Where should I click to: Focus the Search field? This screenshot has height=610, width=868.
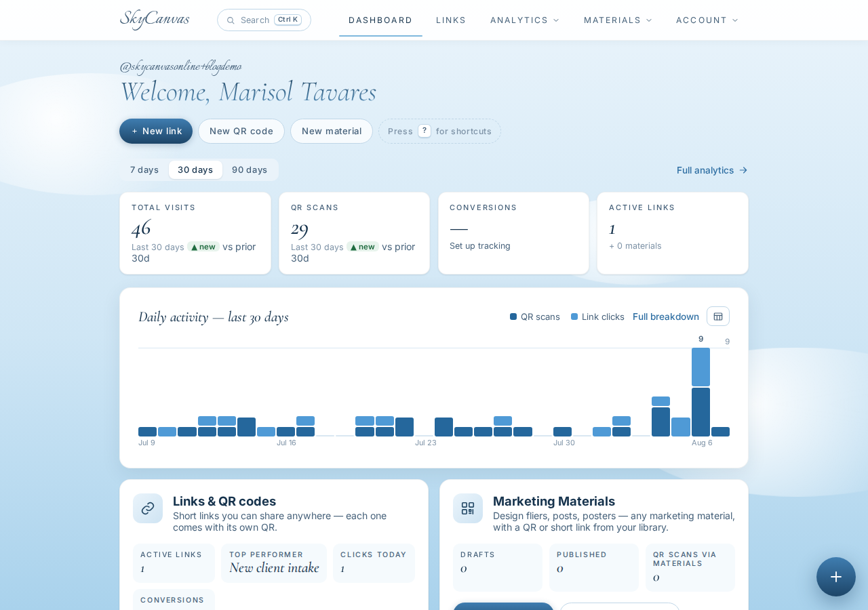click(x=264, y=20)
